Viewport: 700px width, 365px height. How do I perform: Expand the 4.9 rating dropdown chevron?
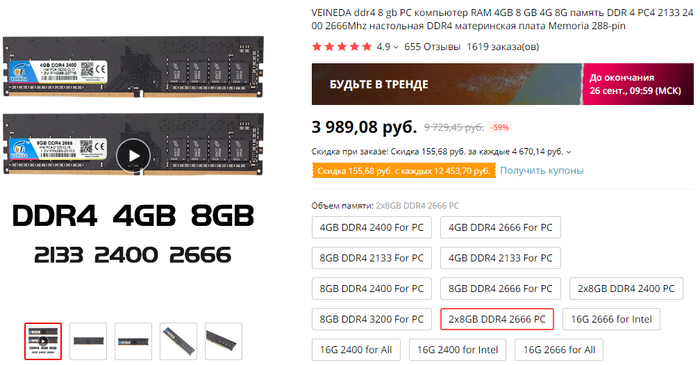[x=396, y=47]
